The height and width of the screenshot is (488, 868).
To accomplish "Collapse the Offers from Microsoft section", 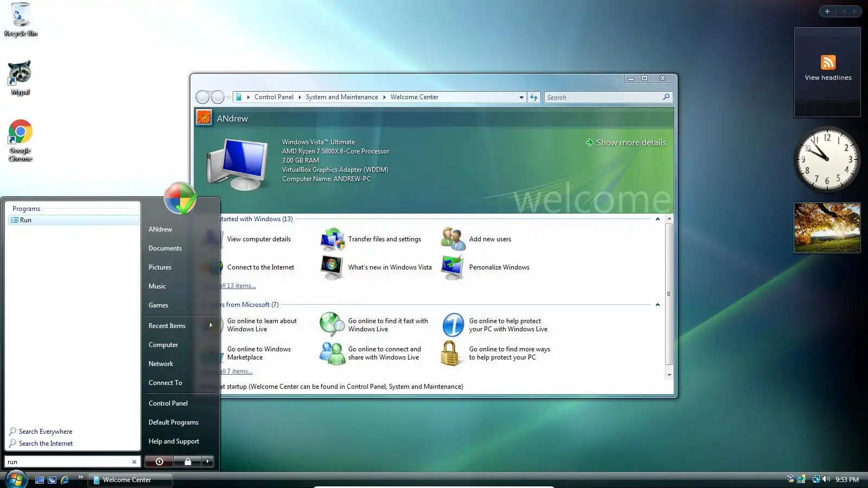I will [x=658, y=305].
